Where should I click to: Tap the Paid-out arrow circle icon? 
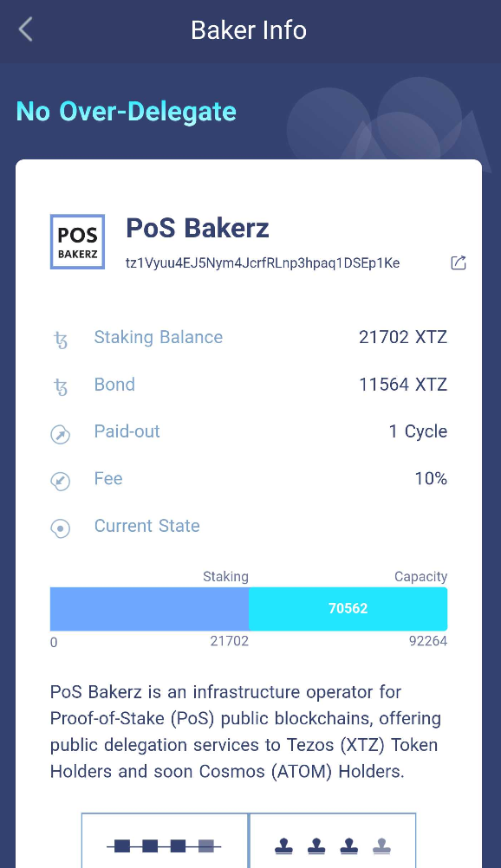click(x=61, y=435)
